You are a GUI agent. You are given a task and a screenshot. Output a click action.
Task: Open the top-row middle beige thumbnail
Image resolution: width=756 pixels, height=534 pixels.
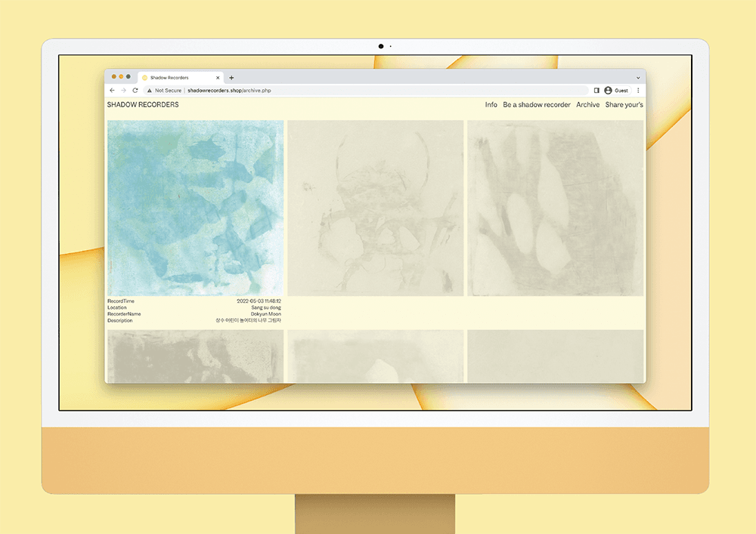click(x=375, y=208)
